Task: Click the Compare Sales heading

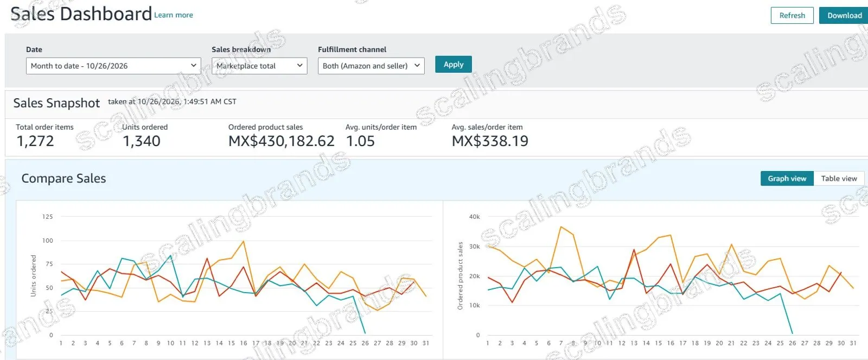Action: point(63,178)
